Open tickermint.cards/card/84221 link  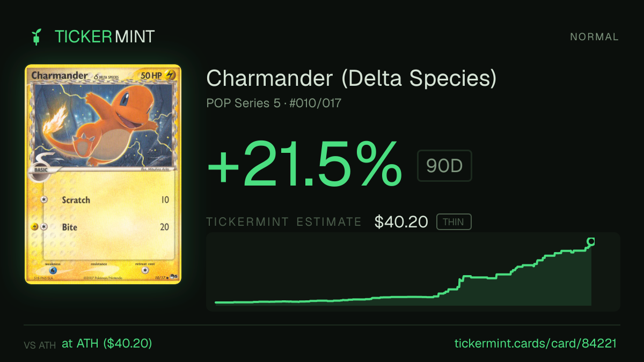pos(535,343)
